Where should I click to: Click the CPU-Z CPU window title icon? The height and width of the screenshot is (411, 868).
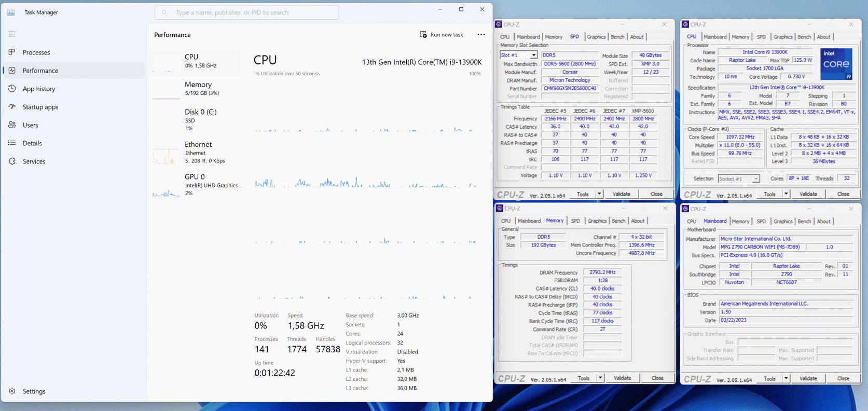(685, 24)
